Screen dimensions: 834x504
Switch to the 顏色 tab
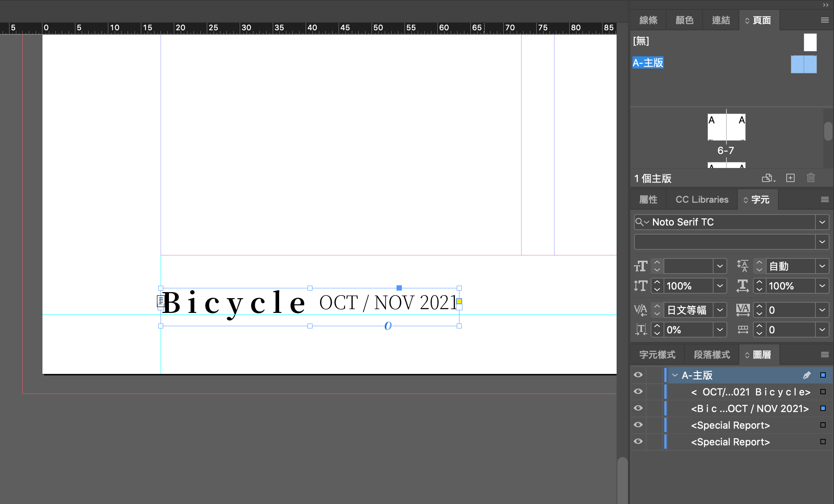point(684,20)
